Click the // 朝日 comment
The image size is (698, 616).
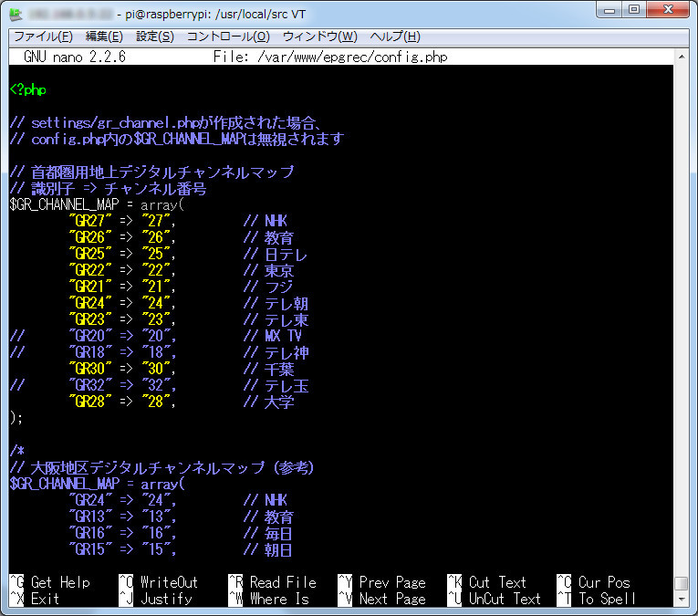268,549
